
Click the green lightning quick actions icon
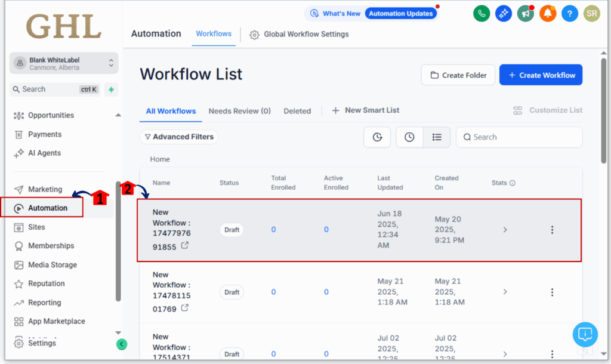click(111, 90)
